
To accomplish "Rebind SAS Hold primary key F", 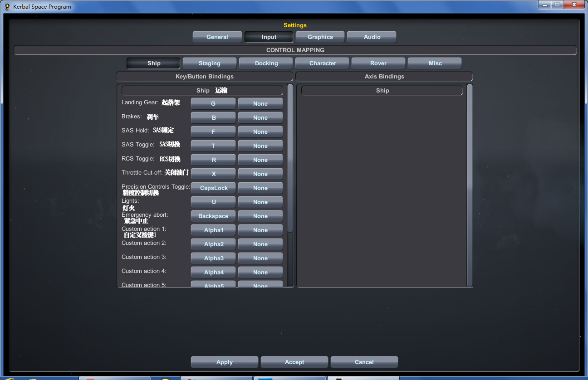I will point(213,132).
